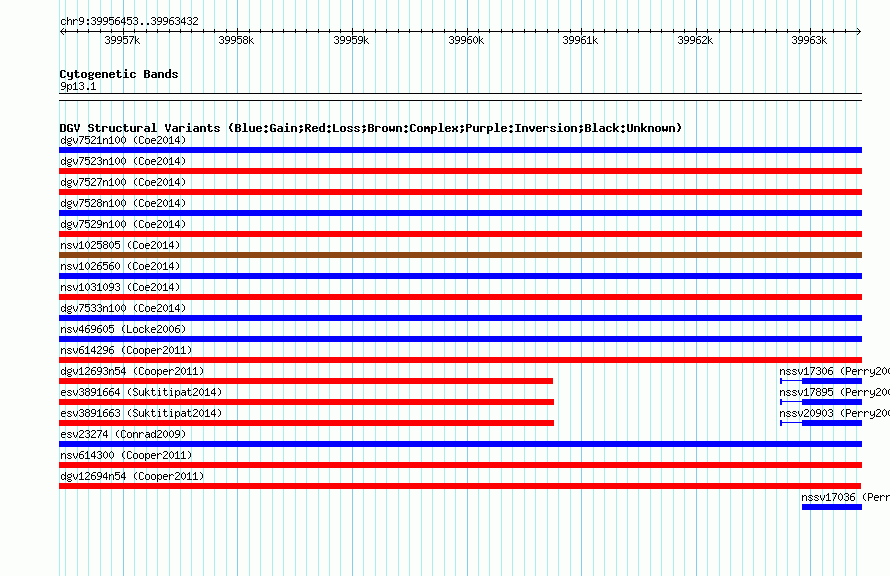The width and height of the screenshot is (890, 576).
Task: Click the dgv7521n100 (Coe2014) blue gain bar
Action: [460, 150]
